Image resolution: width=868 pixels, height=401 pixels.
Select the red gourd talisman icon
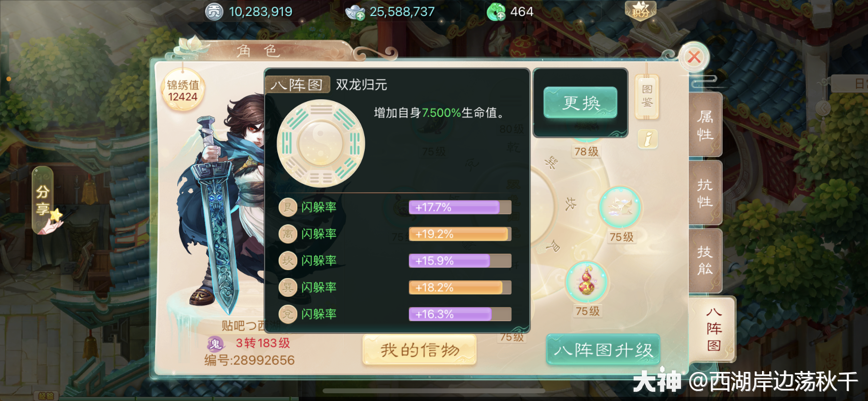[587, 282]
